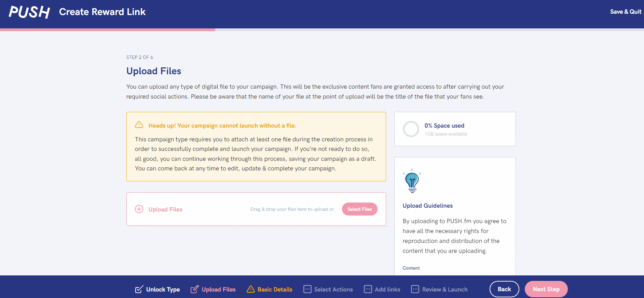Click the drag and drop upload area
This screenshot has height=298, width=644.
(x=256, y=209)
